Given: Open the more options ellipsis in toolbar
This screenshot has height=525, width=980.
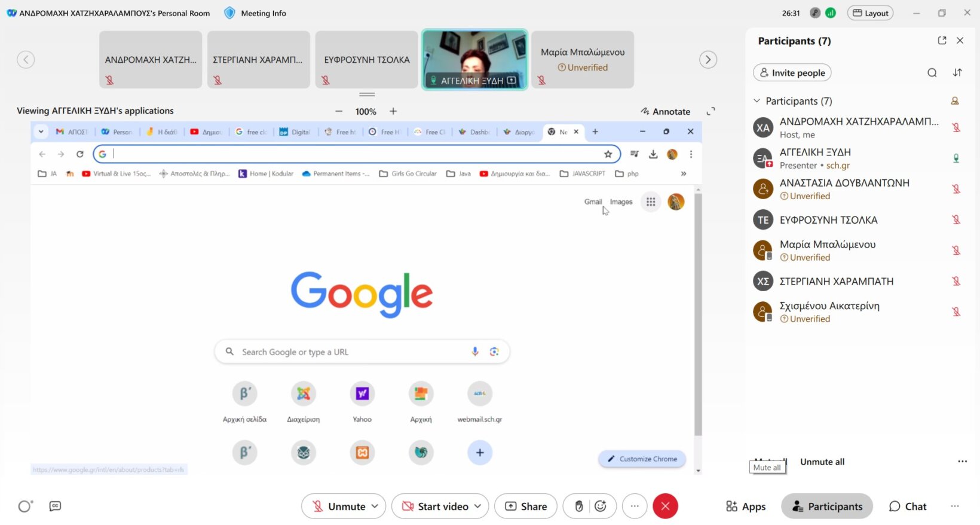Looking at the screenshot, I should click(635, 506).
